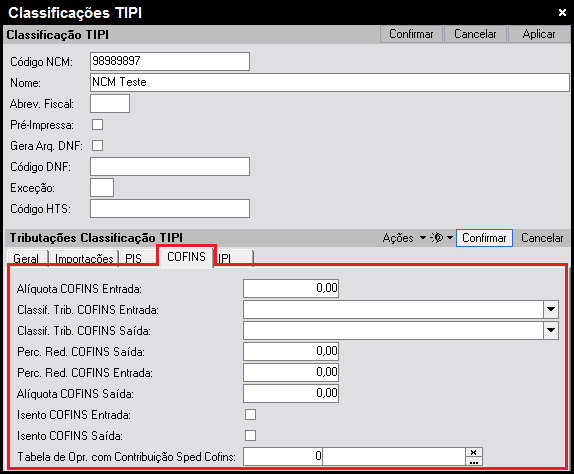Image resolution: width=574 pixels, height=474 pixels.
Task: Open the arrow beside the lamp icon
Action: tap(450, 238)
